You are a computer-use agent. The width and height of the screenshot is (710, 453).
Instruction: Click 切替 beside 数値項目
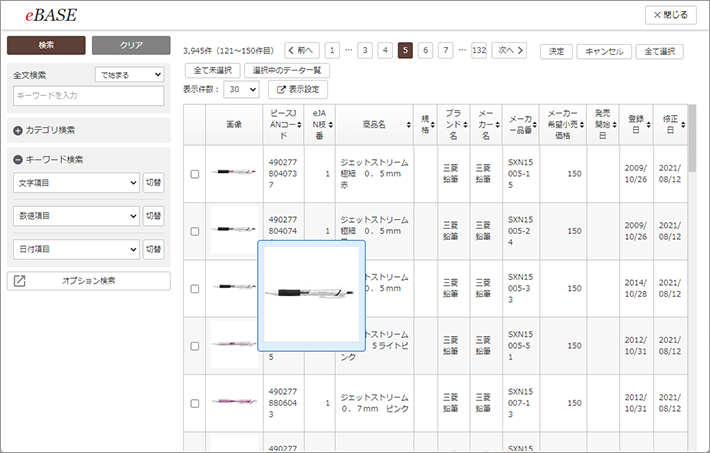coord(154,216)
